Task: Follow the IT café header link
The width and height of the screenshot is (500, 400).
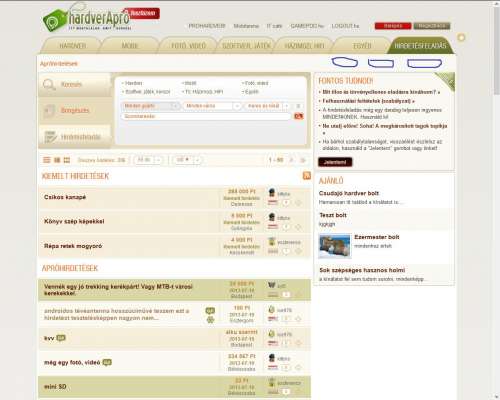Action: coord(274,26)
